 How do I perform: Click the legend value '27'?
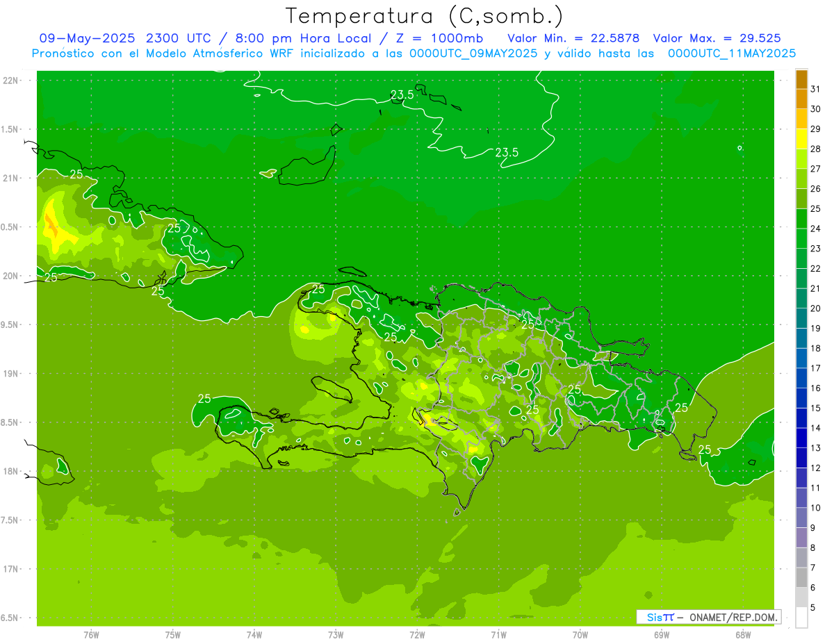click(815, 169)
